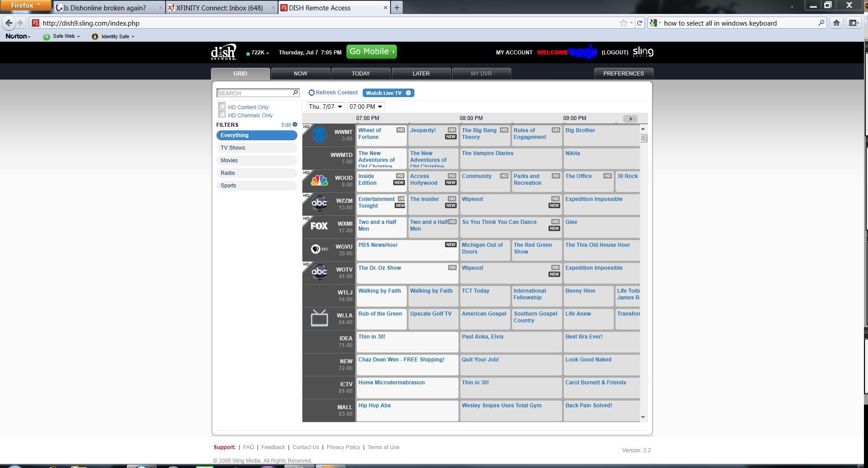Click the Firefox search magnifier icon
The image size is (868, 468).
point(821,23)
